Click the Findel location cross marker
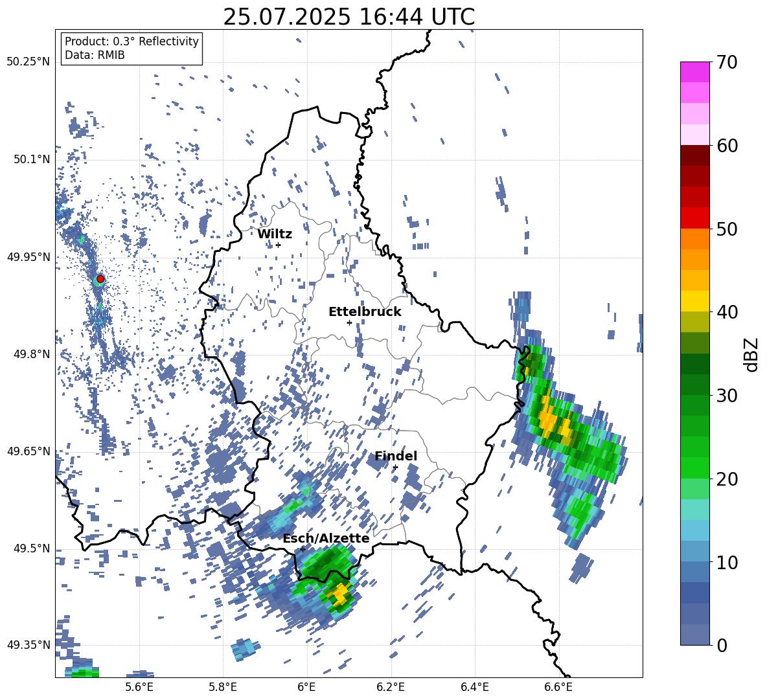Viewport: 767px width, 700px height. point(395,468)
